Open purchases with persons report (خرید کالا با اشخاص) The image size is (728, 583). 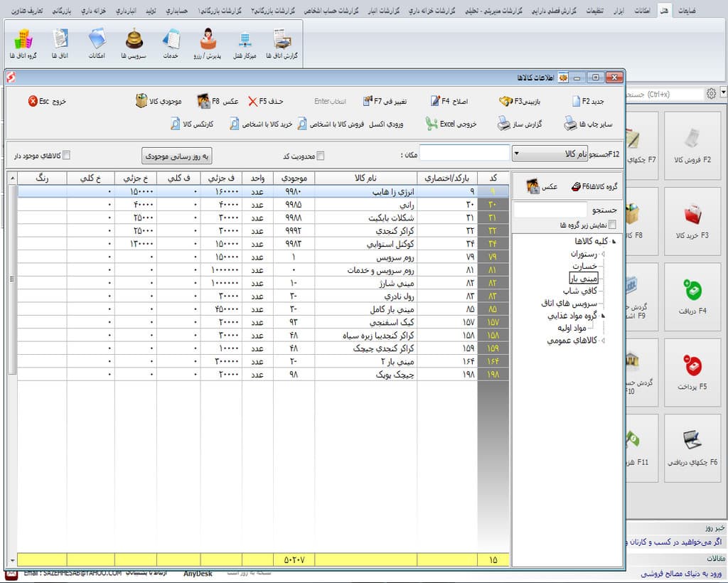click(x=261, y=124)
